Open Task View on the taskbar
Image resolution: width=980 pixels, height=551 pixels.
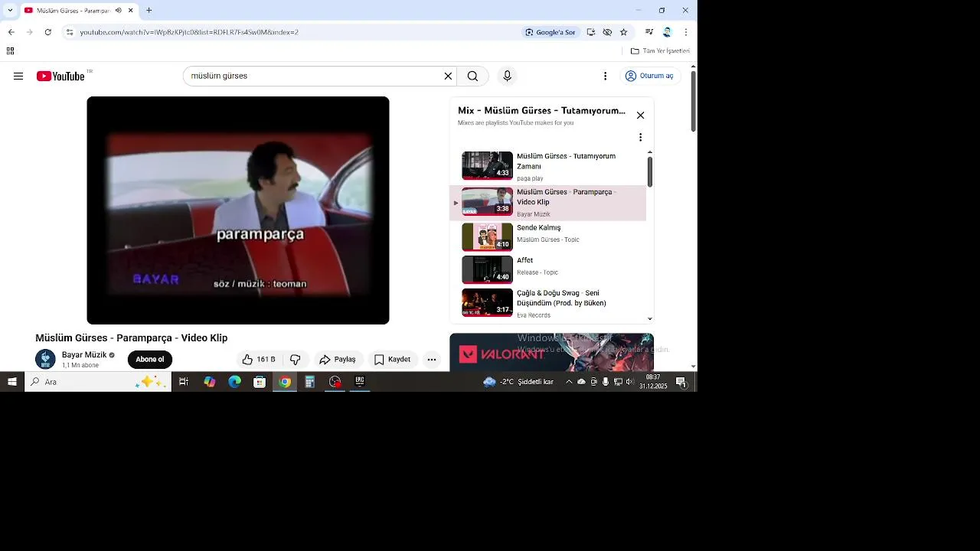coord(184,382)
